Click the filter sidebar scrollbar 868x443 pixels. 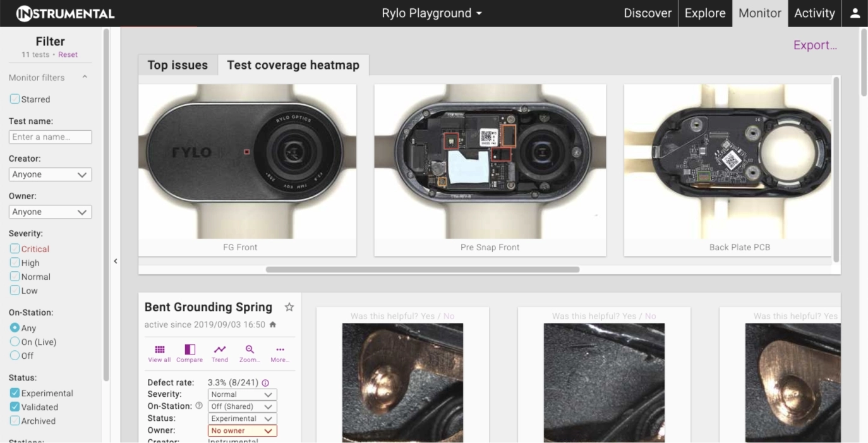(106, 204)
